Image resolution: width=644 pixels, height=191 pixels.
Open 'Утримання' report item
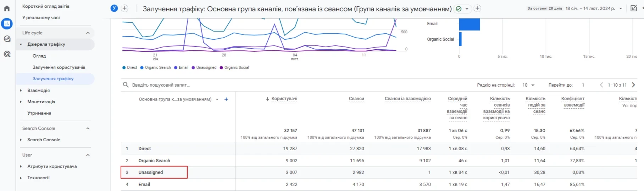click(x=39, y=113)
